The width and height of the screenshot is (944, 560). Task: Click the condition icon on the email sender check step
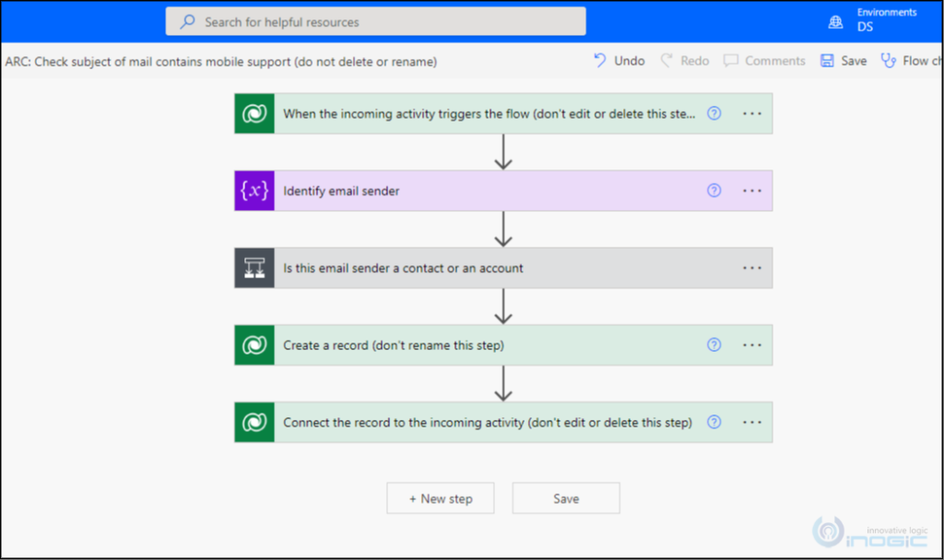pos(254,268)
